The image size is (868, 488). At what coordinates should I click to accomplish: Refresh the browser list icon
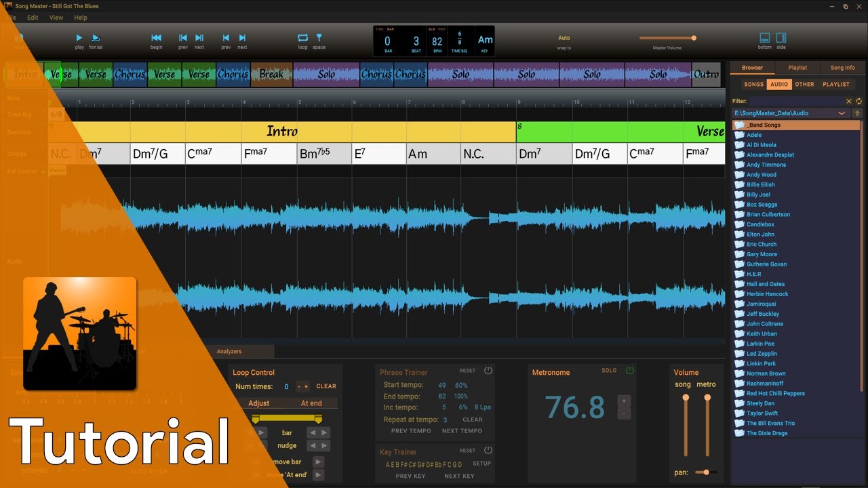[x=859, y=101]
